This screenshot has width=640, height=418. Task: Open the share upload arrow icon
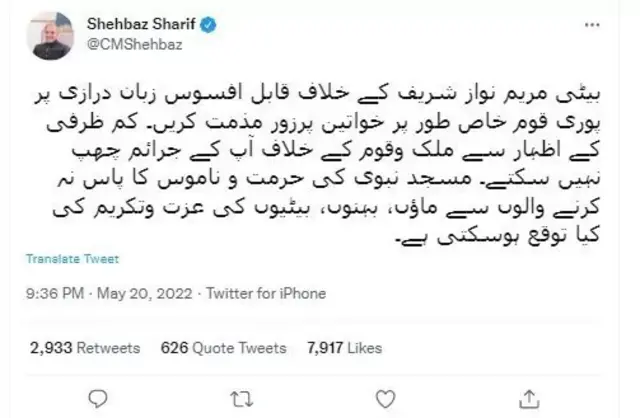click(x=529, y=399)
